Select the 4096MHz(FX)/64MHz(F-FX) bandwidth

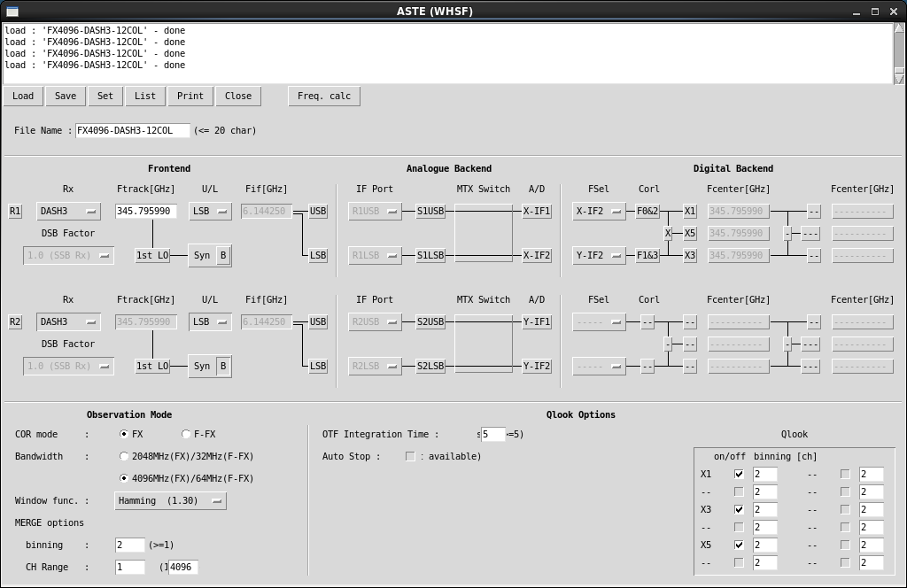coord(124,478)
